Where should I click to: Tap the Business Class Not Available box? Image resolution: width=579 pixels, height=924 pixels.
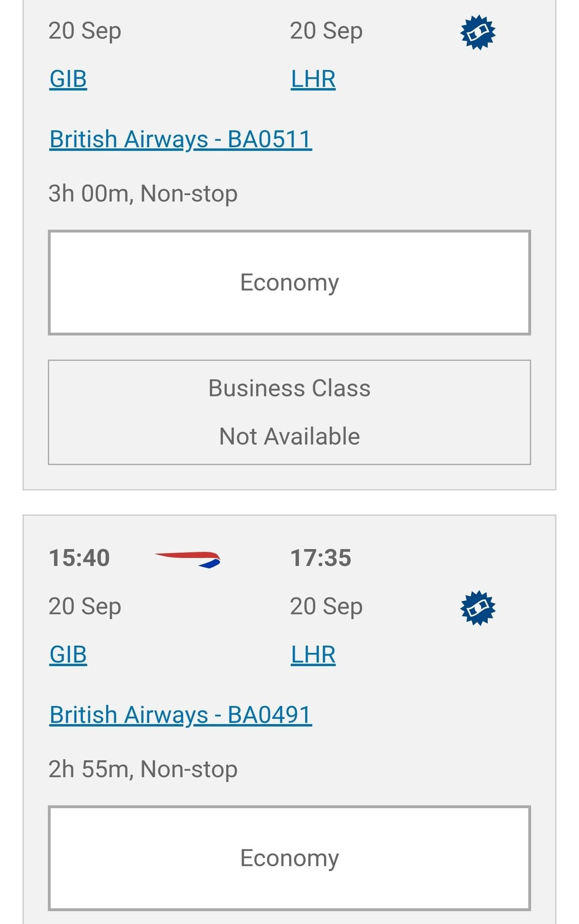point(289,412)
